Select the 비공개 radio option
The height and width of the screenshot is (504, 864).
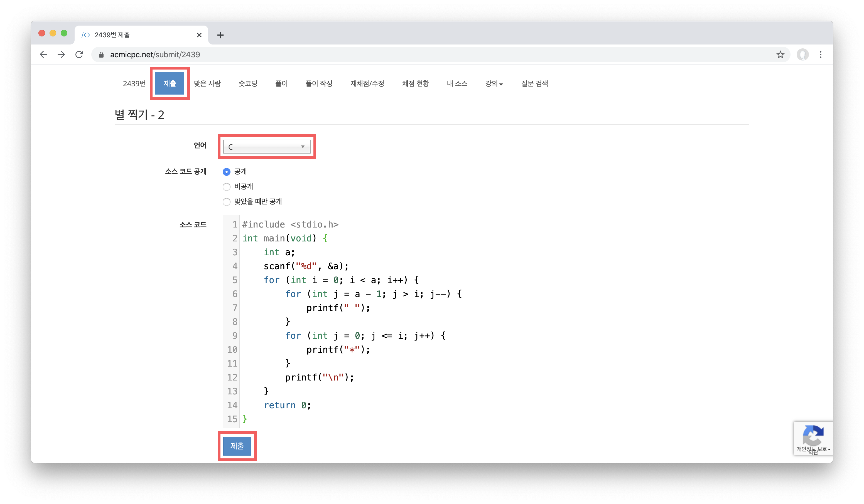[x=226, y=187]
